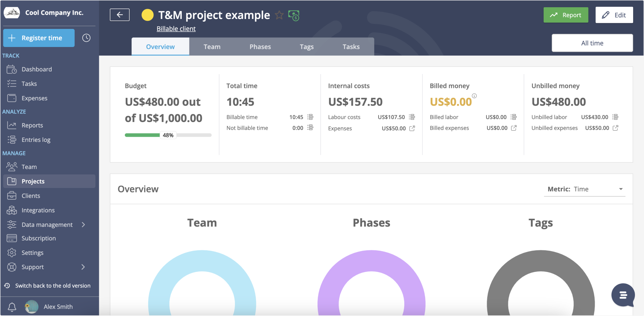644x316 pixels.
Task: Select the Integrations icon
Action: pos(11,210)
